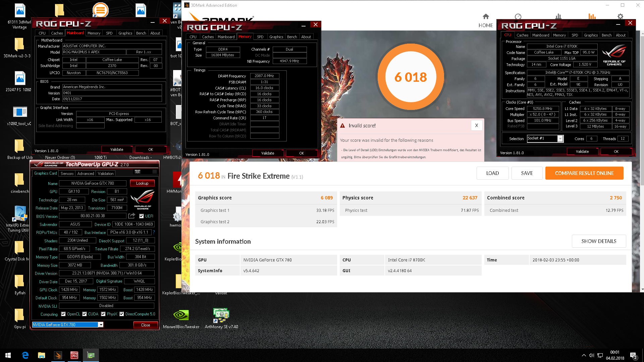The image size is (644, 362).
Task: Open 3DMark Benchmarks gauge icon
Action: click(518, 16)
